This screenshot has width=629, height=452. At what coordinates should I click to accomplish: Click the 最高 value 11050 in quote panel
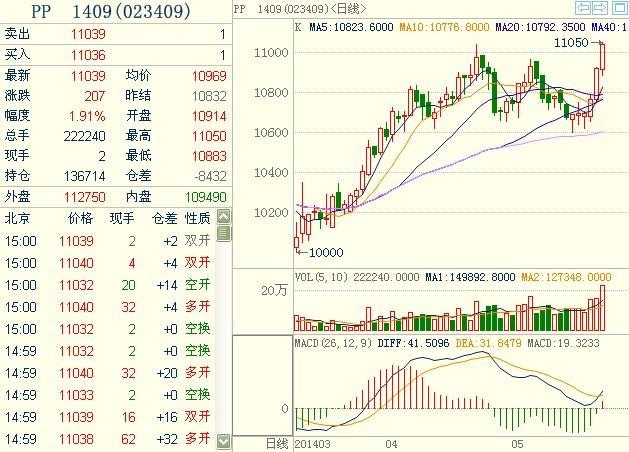(x=209, y=136)
